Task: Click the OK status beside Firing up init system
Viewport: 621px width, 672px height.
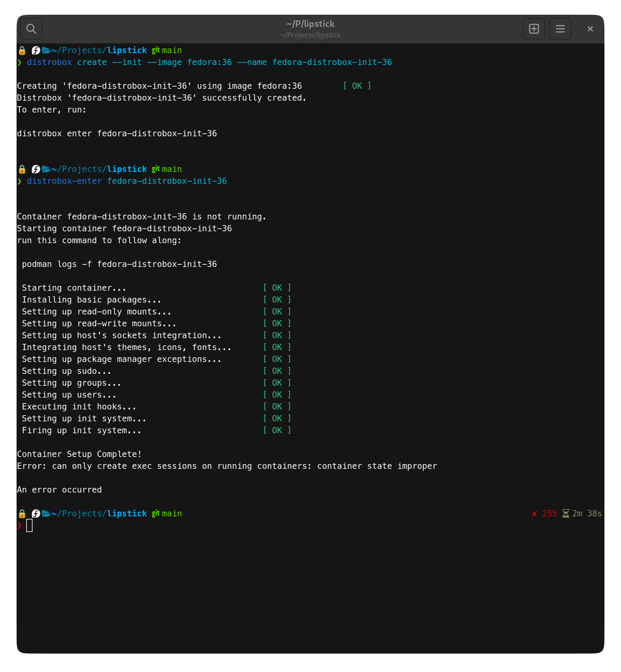Action: [x=277, y=430]
